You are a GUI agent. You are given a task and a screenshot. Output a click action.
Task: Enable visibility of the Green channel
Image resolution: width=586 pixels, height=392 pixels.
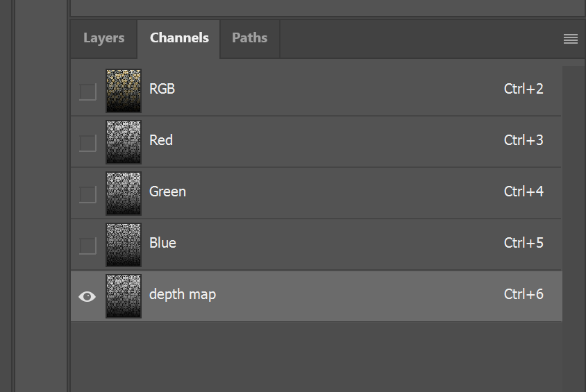point(87,194)
